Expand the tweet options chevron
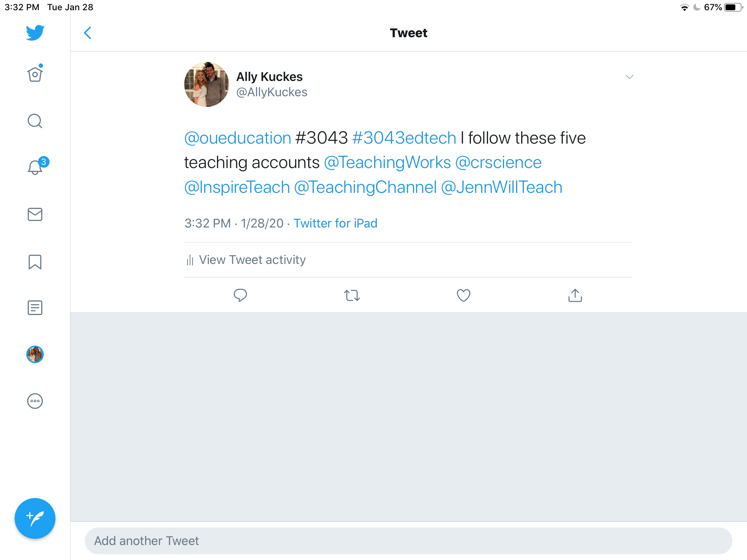The height and width of the screenshot is (560, 747). pyautogui.click(x=629, y=77)
